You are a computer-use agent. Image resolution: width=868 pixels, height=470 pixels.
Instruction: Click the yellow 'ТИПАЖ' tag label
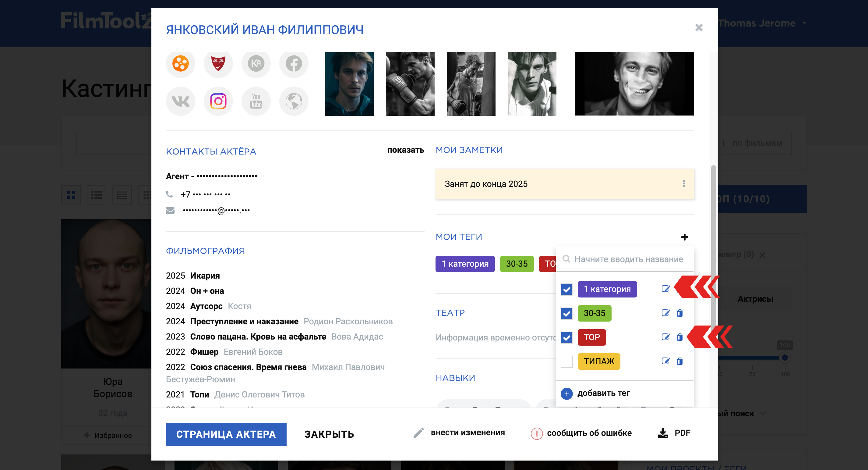coord(599,361)
